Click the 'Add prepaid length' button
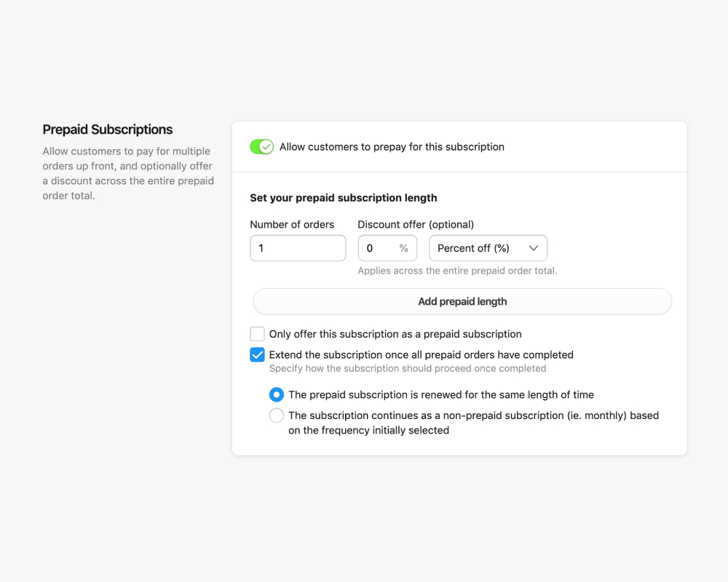The image size is (728, 582). point(462,301)
